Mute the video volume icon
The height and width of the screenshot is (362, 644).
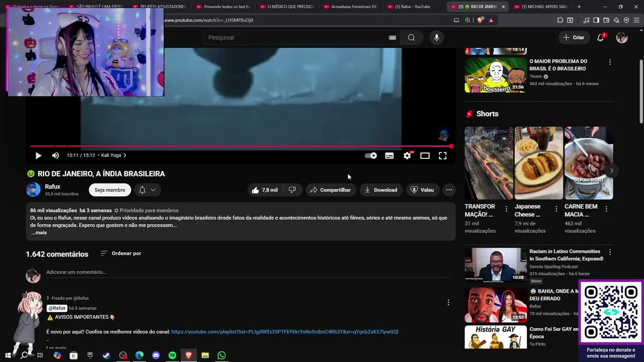coord(55,155)
